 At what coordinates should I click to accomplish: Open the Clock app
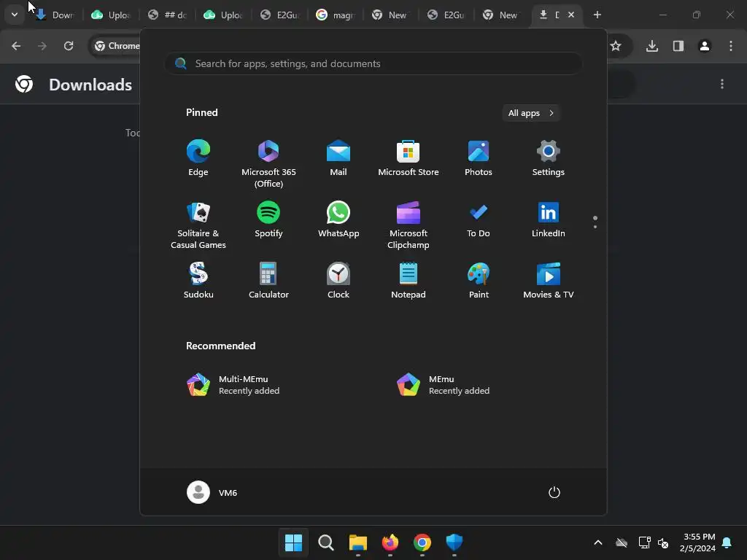(338, 281)
